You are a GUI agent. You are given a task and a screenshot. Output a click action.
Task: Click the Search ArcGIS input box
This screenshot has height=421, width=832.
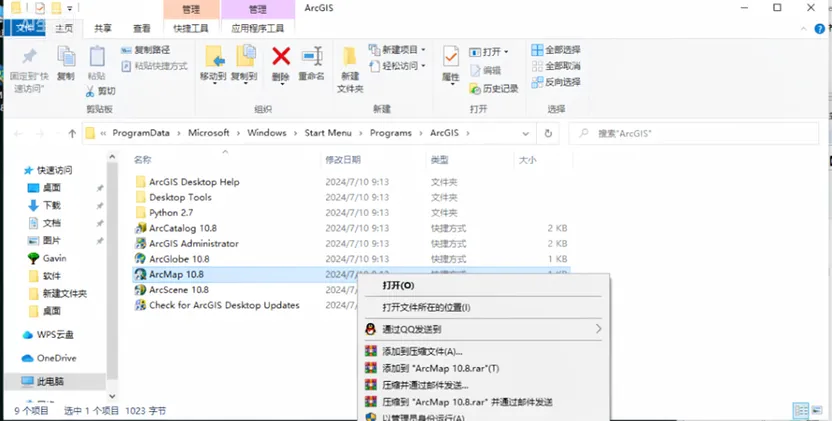click(694, 133)
